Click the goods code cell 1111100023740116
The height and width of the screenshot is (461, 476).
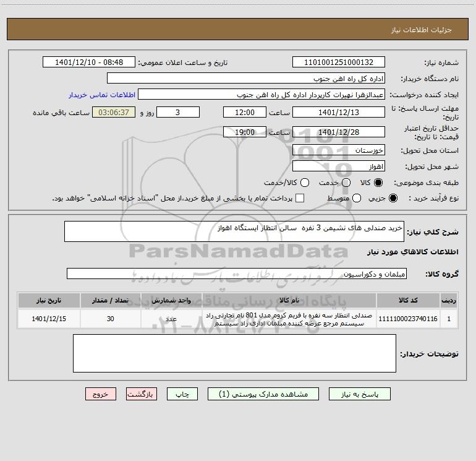[408, 319]
